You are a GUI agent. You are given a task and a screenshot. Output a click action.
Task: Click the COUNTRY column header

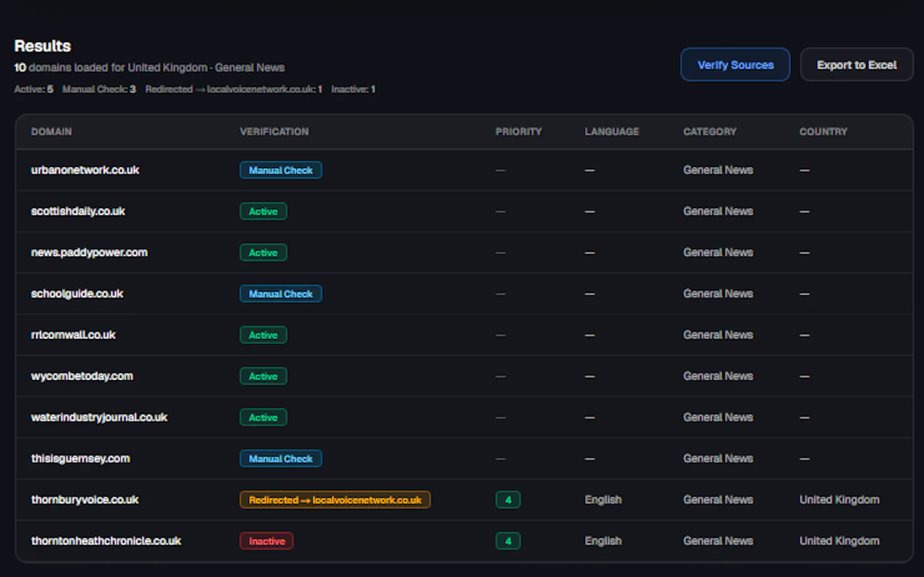[824, 132]
